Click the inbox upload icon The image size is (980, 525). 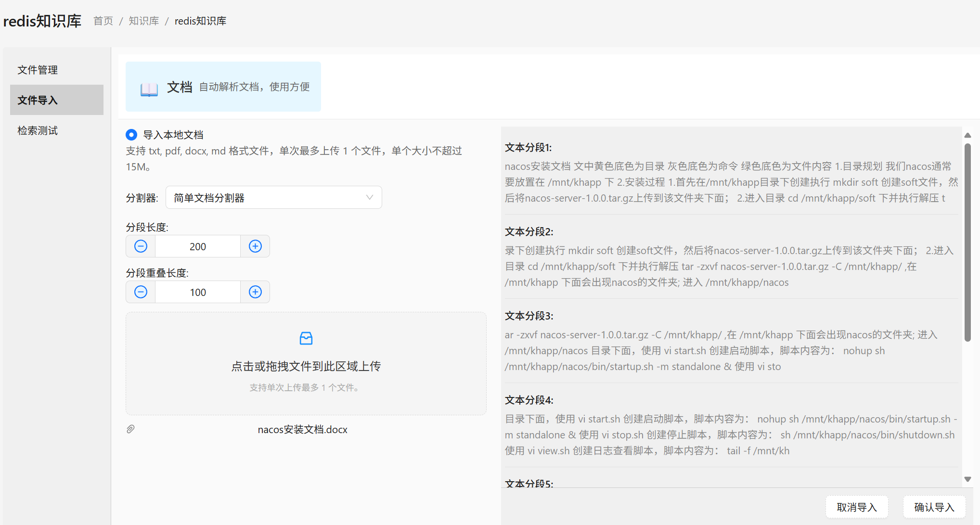(306, 338)
